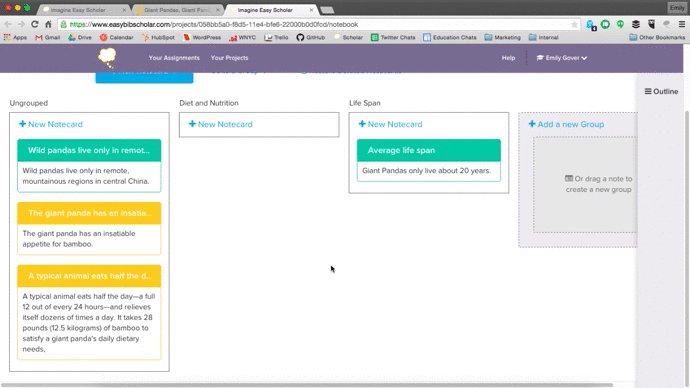Open Help link in header
The width and height of the screenshot is (690, 388).
(x=508, y=58)
